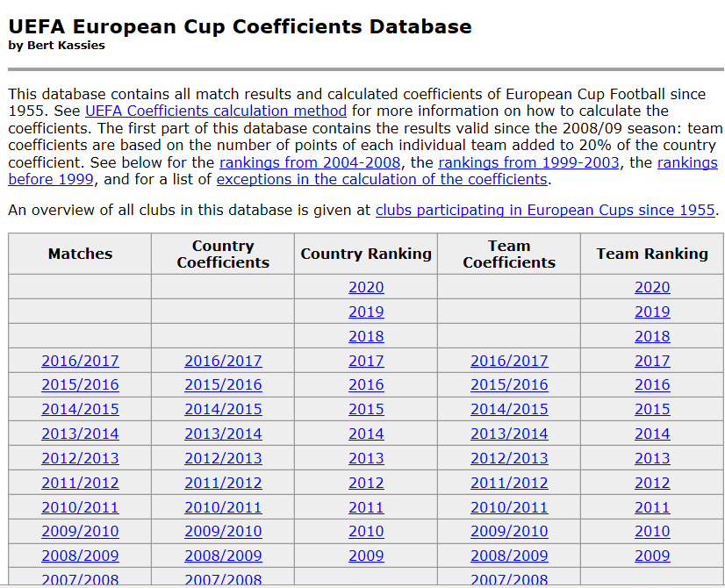The image size is (725, 588).
Task: Open Team Ranking 2014
Action: click(652, 434)
